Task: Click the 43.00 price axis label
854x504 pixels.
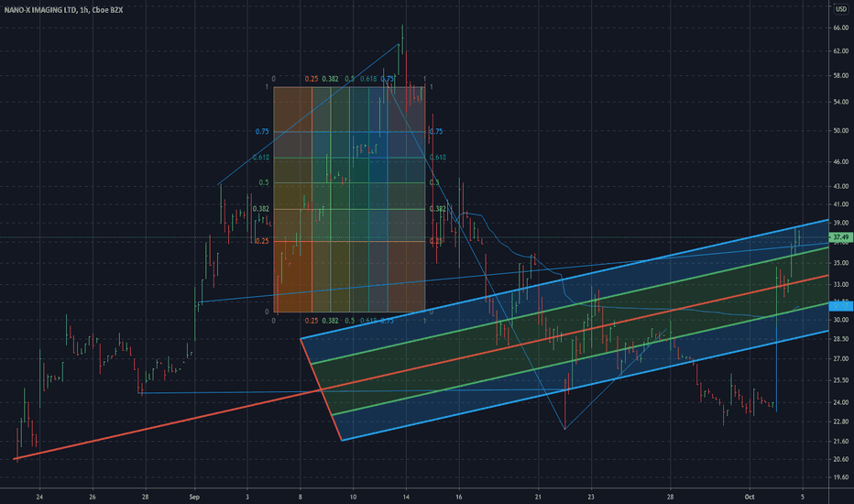Action: click(x=840, y=186)
